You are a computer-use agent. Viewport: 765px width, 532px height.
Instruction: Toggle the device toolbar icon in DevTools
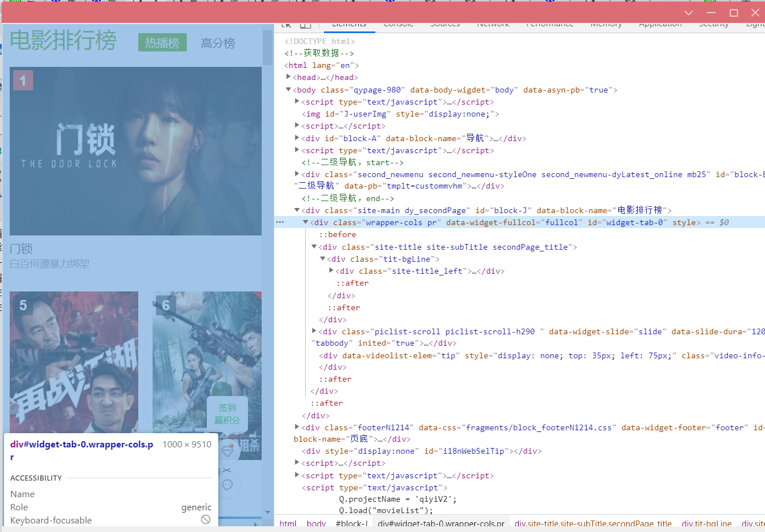pyautogui.click(x=306, y=25)
